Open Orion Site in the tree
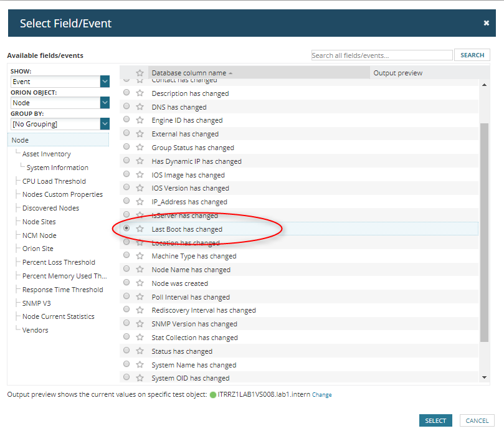Screen dimensions: 504x436 pyautogui.click(x=37, y=249)
